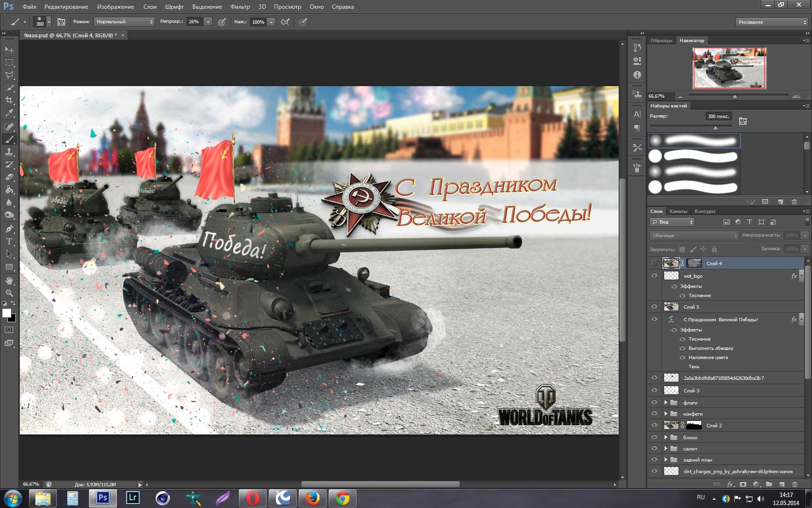Viewport: 812px width, 508px height.
Task: Switch to the Контуры tab
Action: (x=705, y=211)
